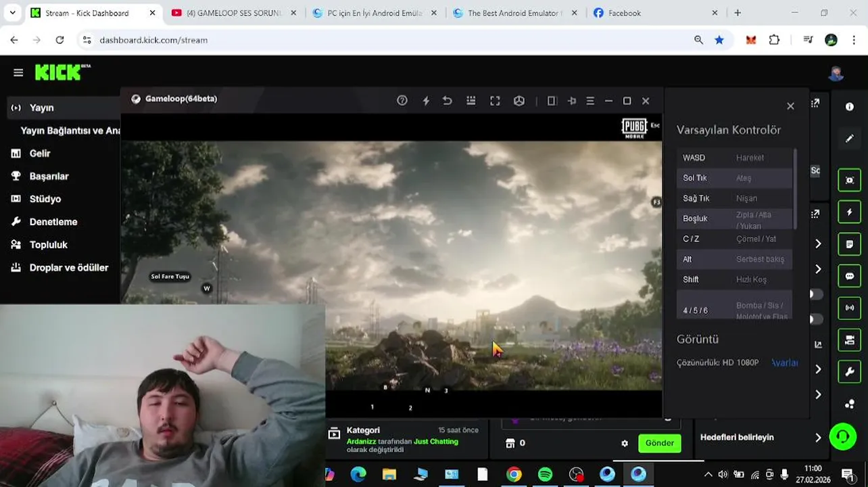The height and width of the screenshot is (487, 868).
Task: Click the Ayarlar link beside Çözünürlük
Action: 785,363
